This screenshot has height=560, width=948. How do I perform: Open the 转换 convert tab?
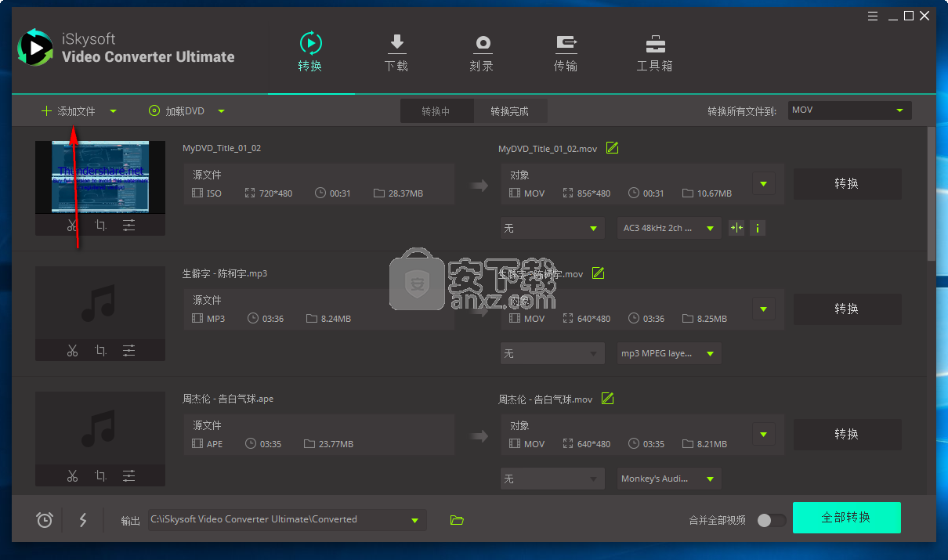pos(310,52)
